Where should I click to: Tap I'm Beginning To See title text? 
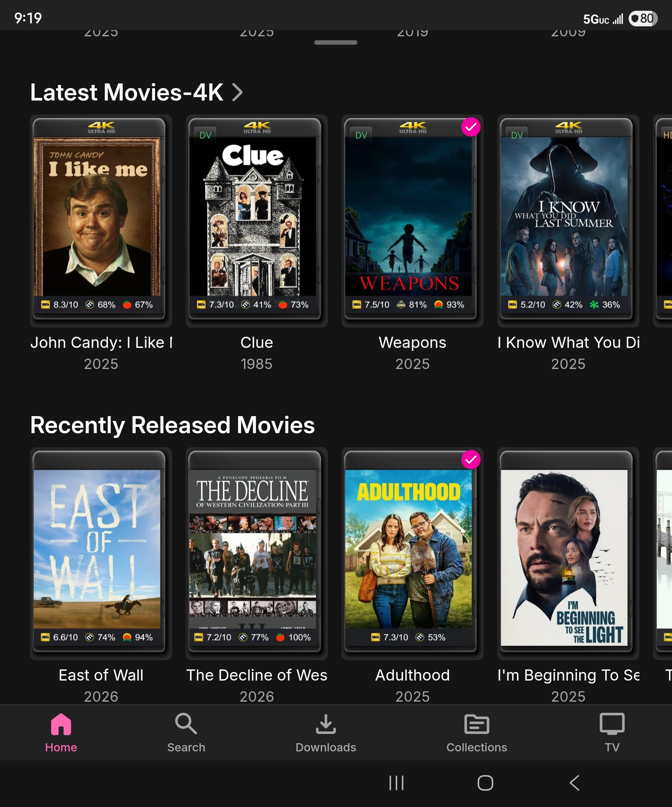[x=568, y=675]
